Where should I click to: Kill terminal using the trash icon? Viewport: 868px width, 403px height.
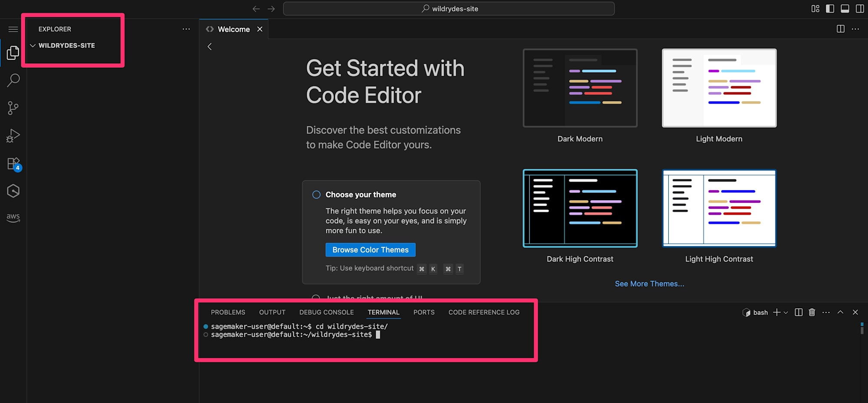click(812, 312)
